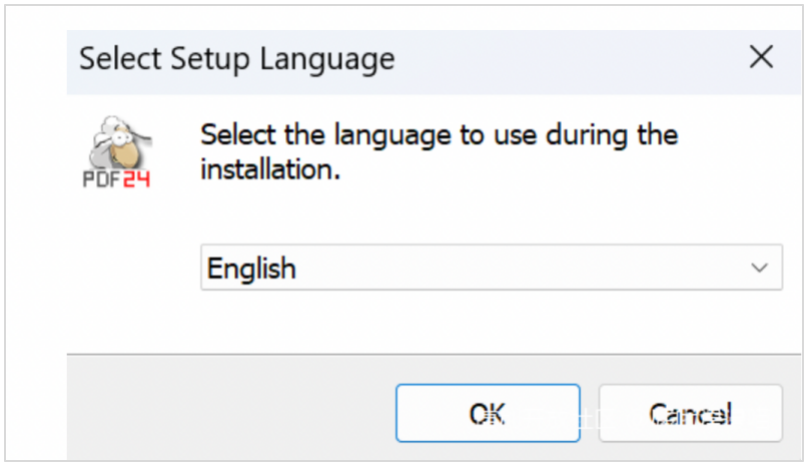
Task: Confirm the language with the OK button
Action: [487, 413]
